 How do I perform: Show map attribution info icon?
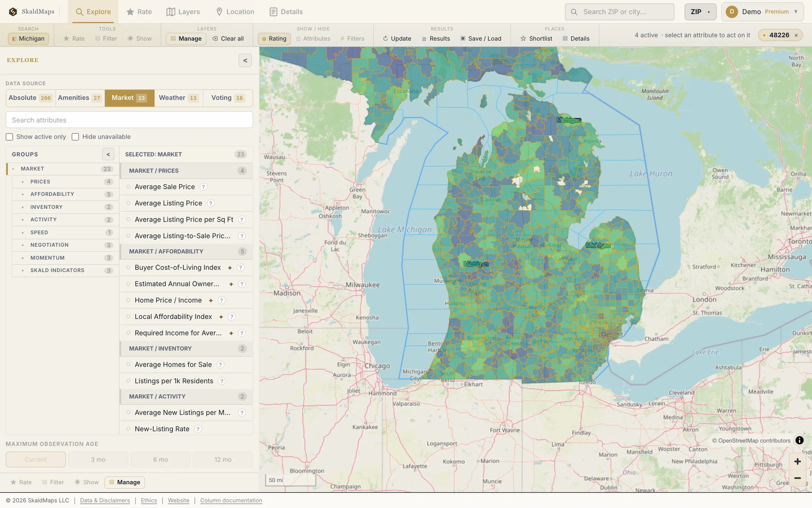(x=799, y=440)
